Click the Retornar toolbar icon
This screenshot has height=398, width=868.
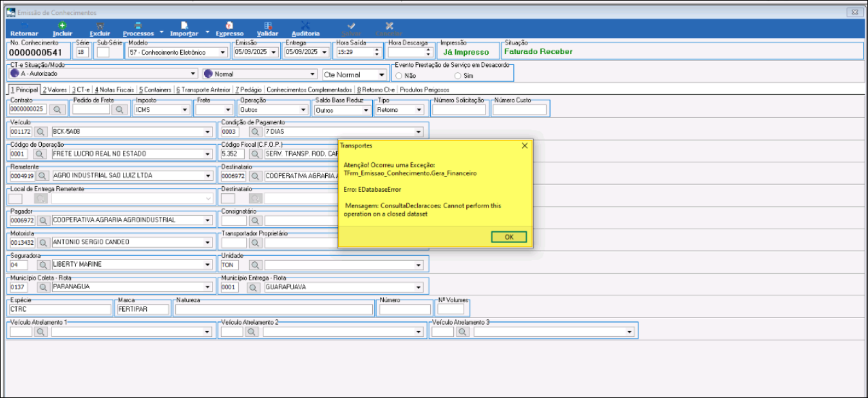coord(24,25)
